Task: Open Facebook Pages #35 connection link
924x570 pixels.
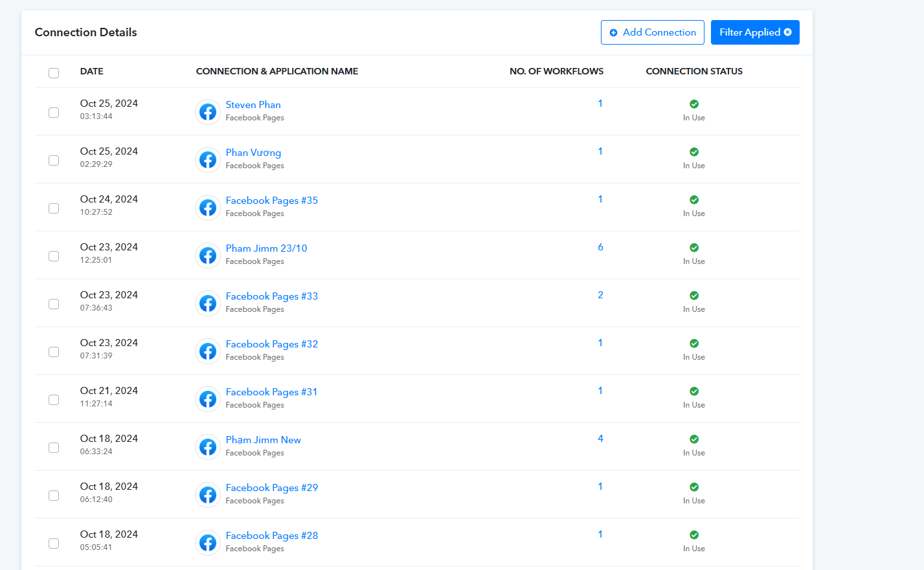Action: [272, 201]
